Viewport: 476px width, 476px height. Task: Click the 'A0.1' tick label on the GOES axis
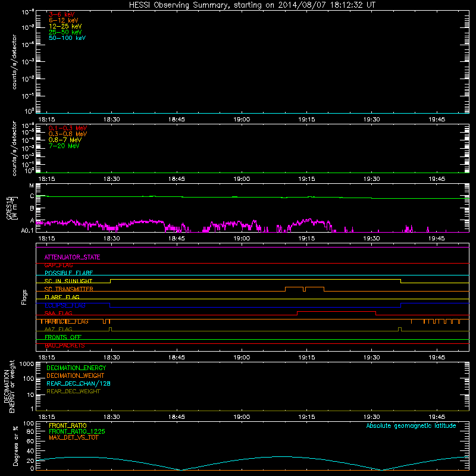click(27, 231)
